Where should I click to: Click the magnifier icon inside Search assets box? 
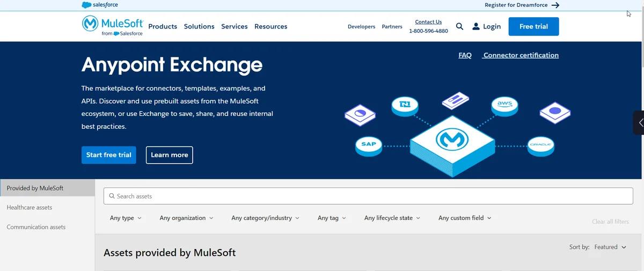pos(112,196)
